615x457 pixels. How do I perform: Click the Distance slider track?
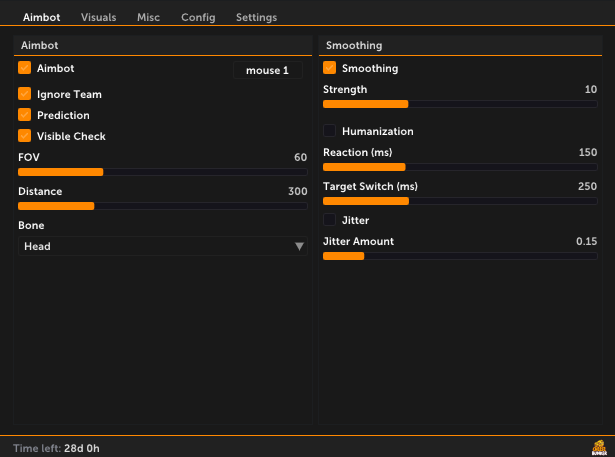pyautogui.click(x=163, y=206)
